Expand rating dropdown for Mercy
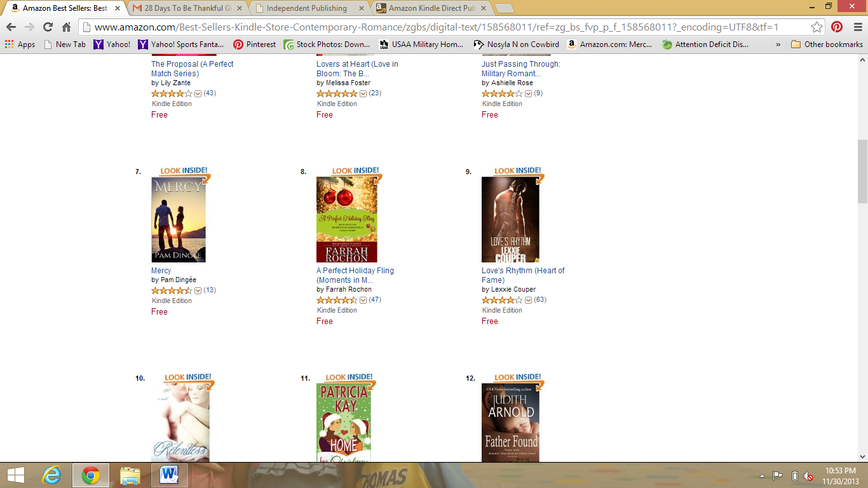 click(198, 290)
